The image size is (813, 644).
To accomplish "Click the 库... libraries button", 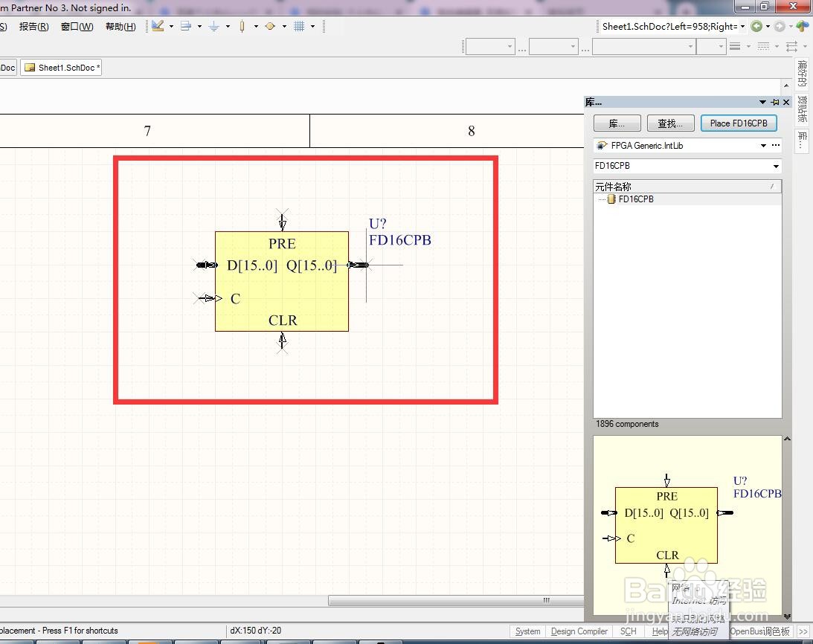I will (617, 123).
